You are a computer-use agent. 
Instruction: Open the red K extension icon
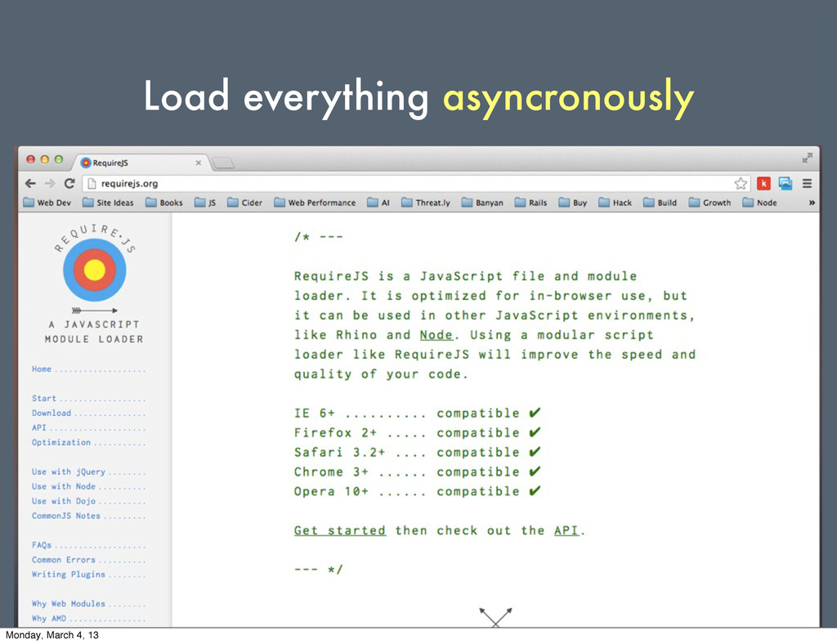click(764, 184)
